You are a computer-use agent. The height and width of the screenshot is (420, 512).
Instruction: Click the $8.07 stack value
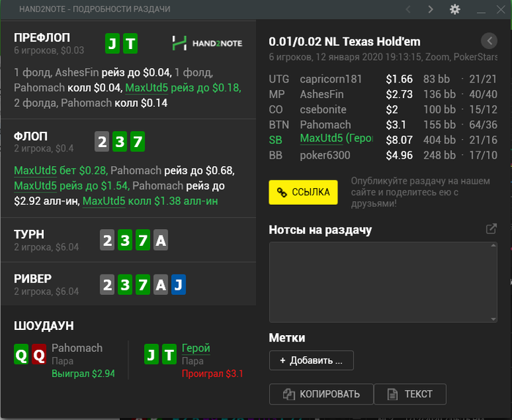coord(399,140)
